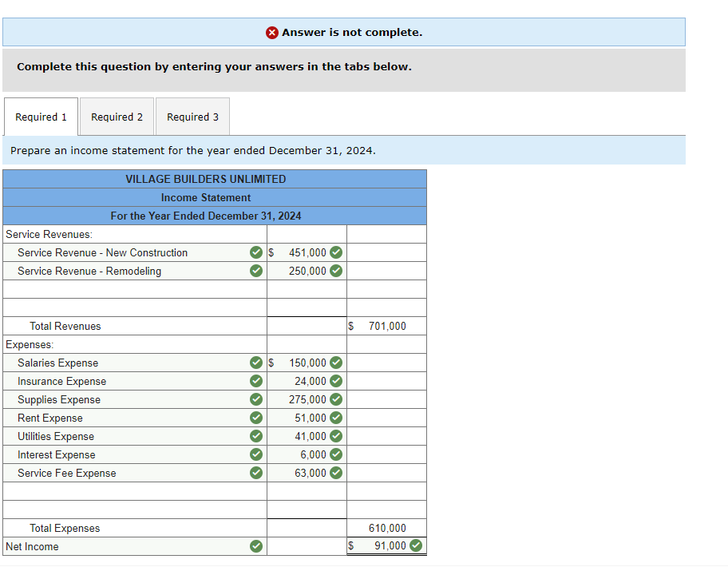Viewport: 728px width, 567px height.
Task: Select the Service Fee Expense account cell
Action: (135, 473)
